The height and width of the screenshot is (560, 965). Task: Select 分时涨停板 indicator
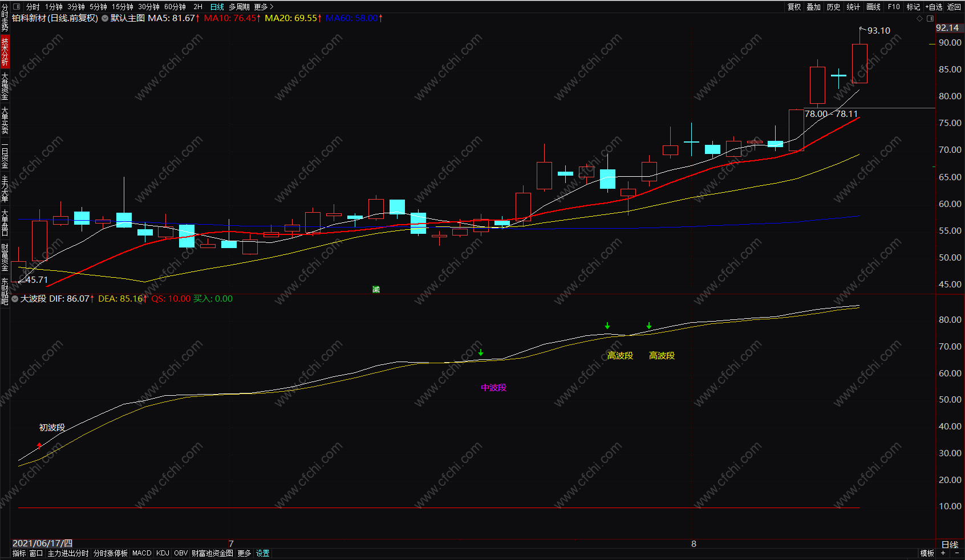pos(110,553)
